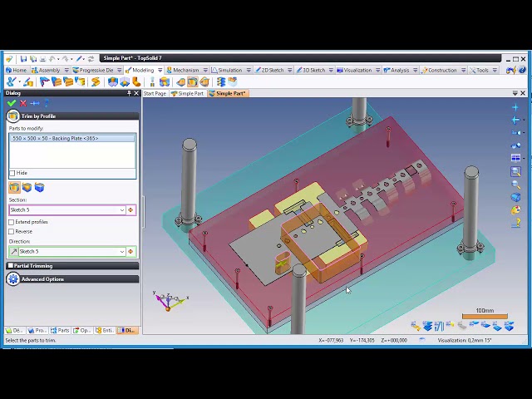Click the Trim by Profile icon

click(x=12, y=116)
